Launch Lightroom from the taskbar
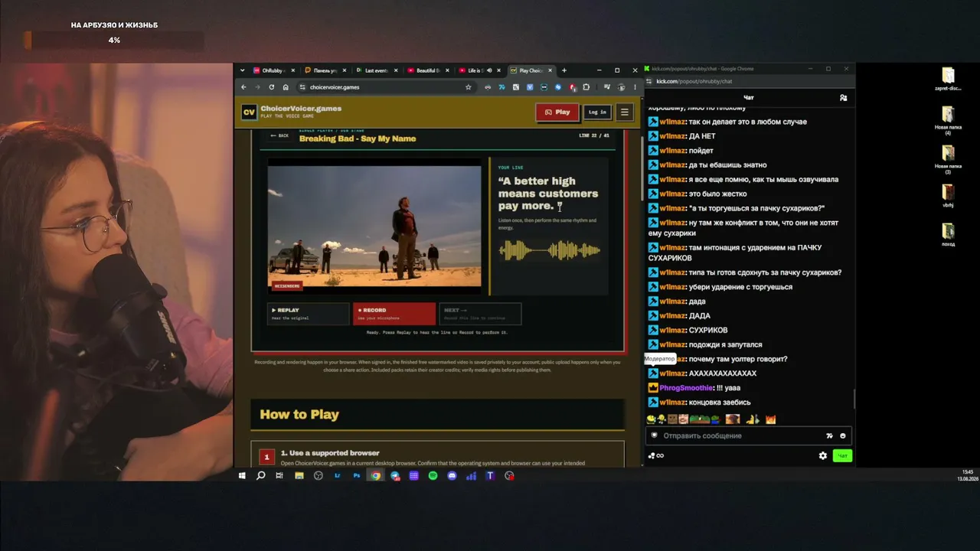The width and height of the screenshot is (980, 551). click(x=338, y=476)
